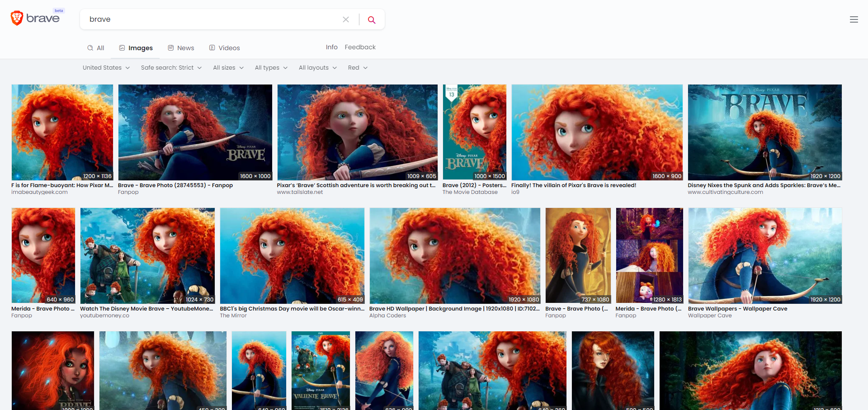868x410 pixels.
Task: Click www.tailslate.net source text
Action: click(x=300, y=192)
